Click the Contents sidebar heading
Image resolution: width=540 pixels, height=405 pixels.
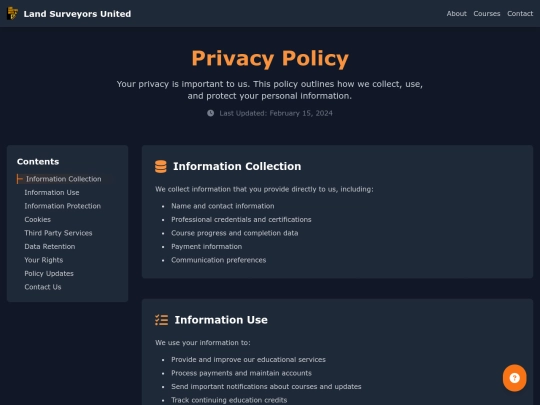tap(38, 162)
